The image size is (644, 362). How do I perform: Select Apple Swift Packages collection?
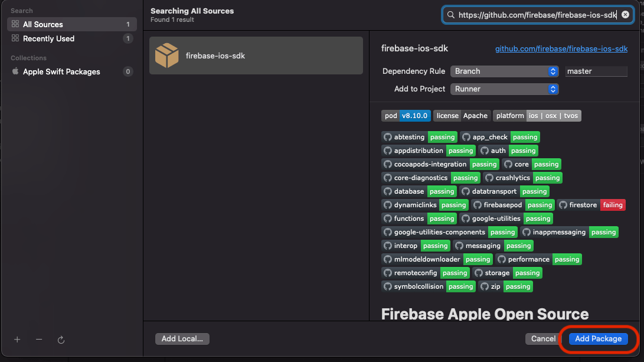point(72,71)
